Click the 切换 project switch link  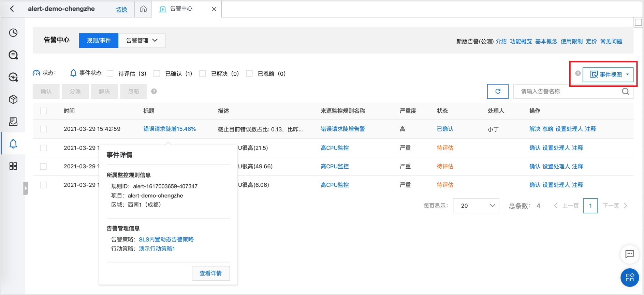[121, 10]
